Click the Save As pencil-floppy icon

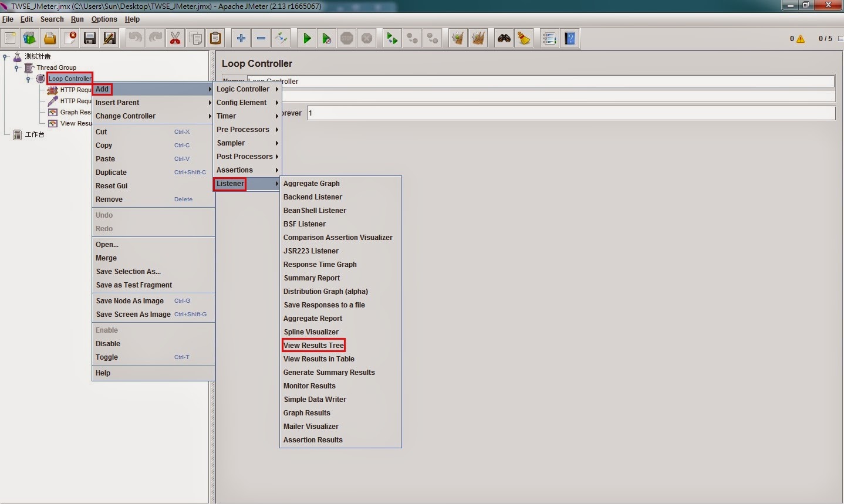110,38
